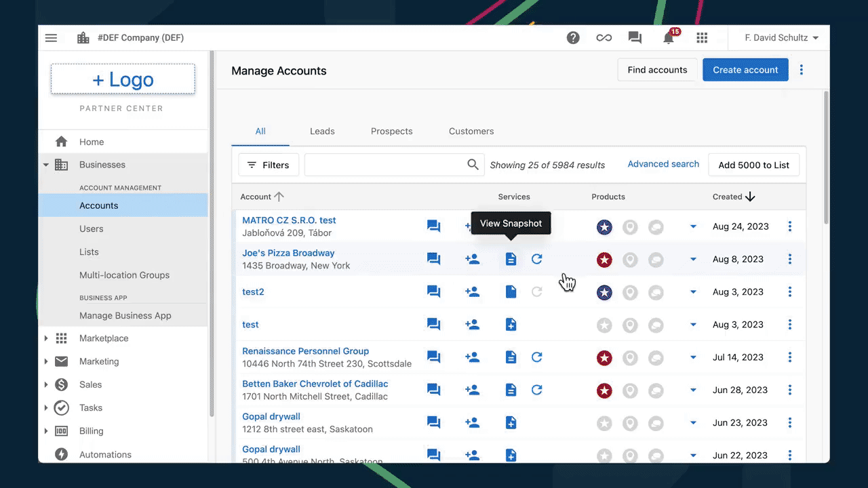Click the add-user icon on Joe's Pizza Broadway row
Viewport: 868px width, 488px height.
coord(473,259)
